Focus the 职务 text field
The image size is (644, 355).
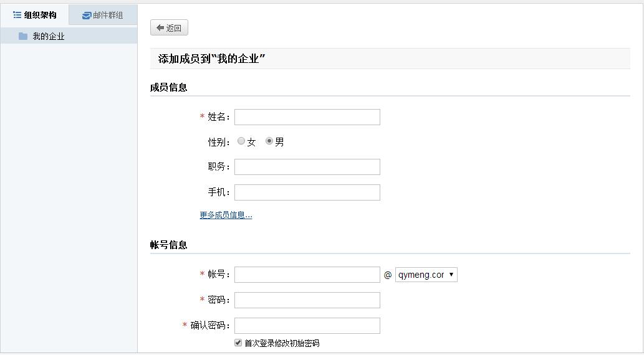pos(307,167)
